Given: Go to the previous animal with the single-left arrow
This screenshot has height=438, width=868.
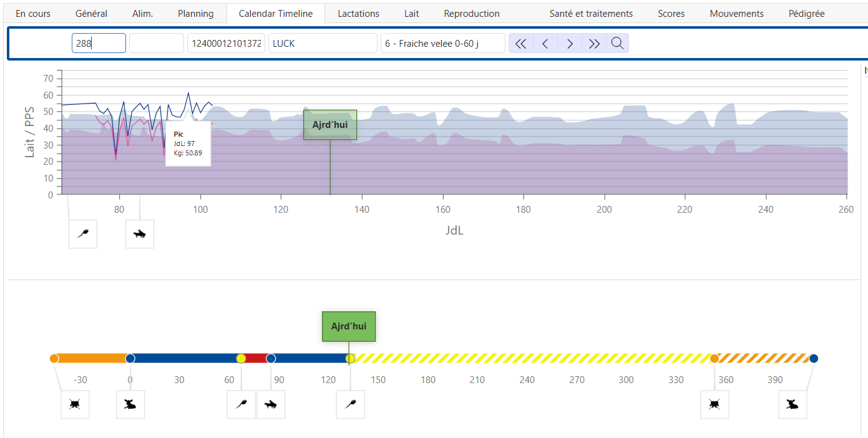Looking at the screenshot, I should pyautogui.click(x=545, y=43).
